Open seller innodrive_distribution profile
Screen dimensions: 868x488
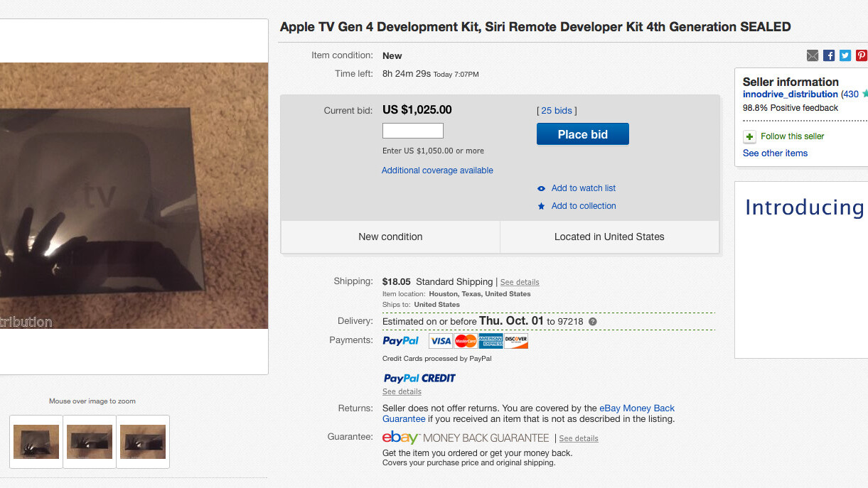pos(790,94)
